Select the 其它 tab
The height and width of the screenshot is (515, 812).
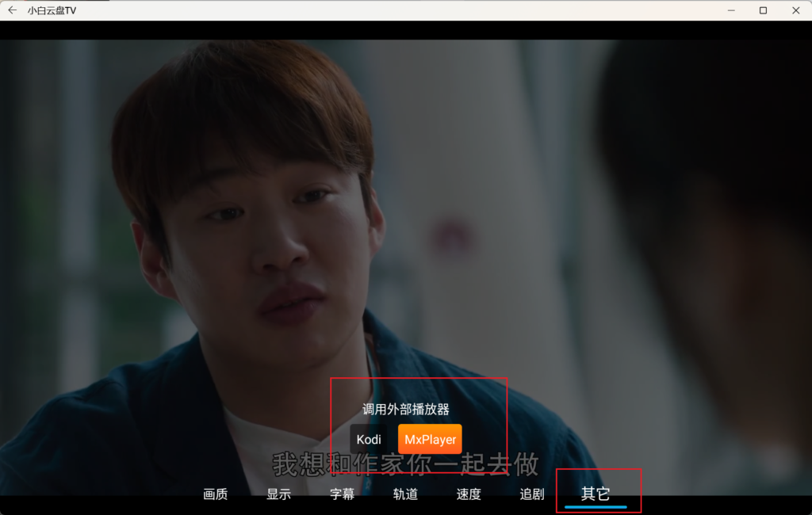(x=596, y=494)
